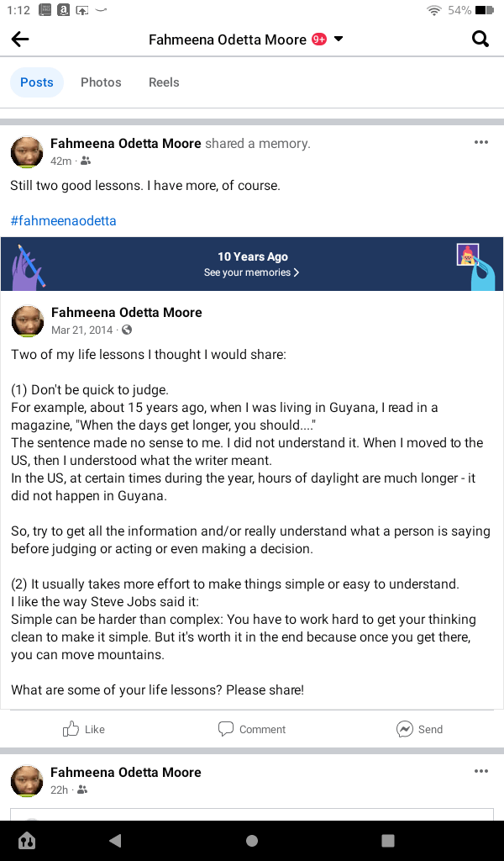Open the search magnifier icon
This screenshot has width=504, height=861.
tap(480, 39)
